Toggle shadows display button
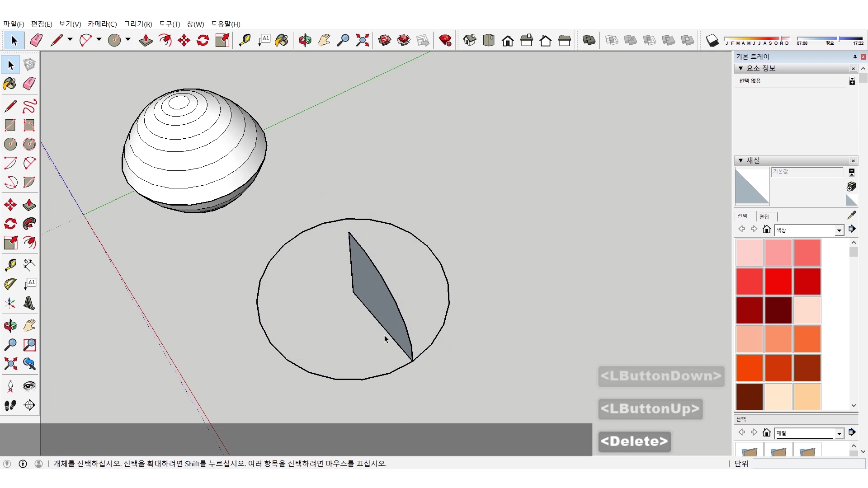 tap(712, 41)
